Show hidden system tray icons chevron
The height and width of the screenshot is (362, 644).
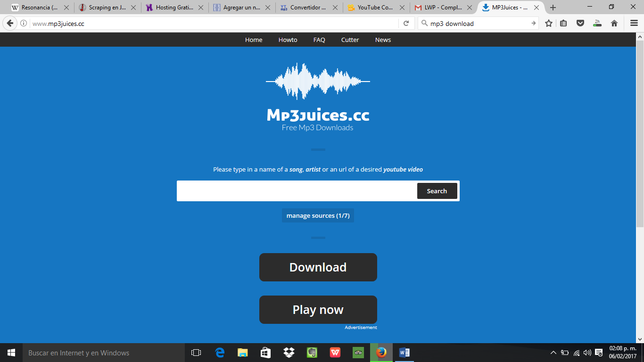553,353
